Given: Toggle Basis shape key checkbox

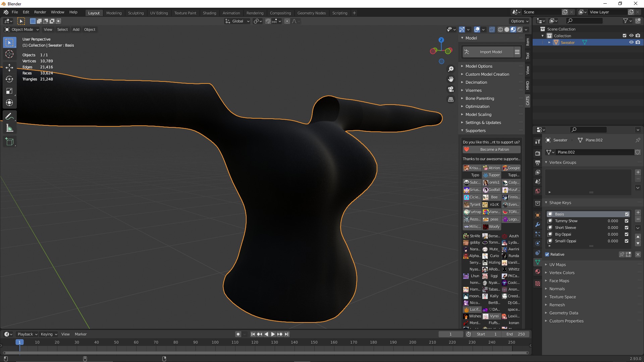Looking at the screenshot, I should 627,214.
